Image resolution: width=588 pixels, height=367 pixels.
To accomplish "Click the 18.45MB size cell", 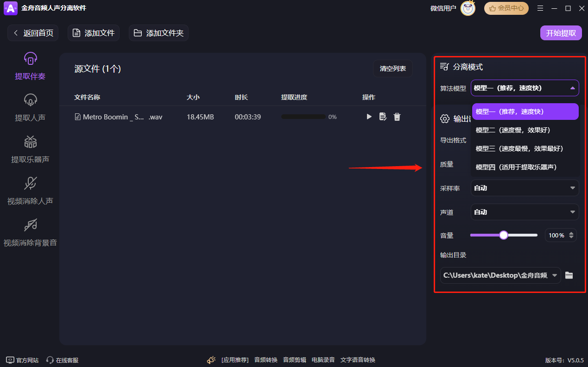I will point(200,117).
